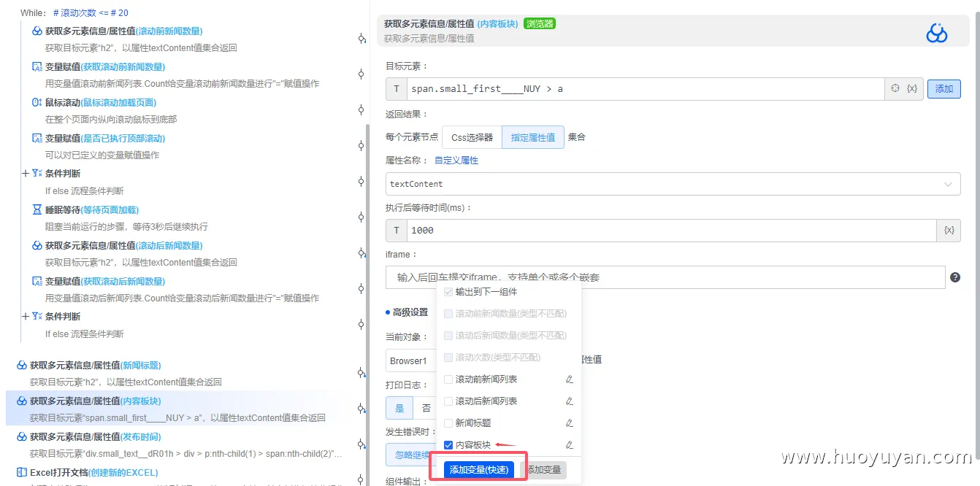This screenshot has height=486, width=980.
Task: Click the crosshair element-picker icon beside 目标元素 field
Action: [895, 88]
